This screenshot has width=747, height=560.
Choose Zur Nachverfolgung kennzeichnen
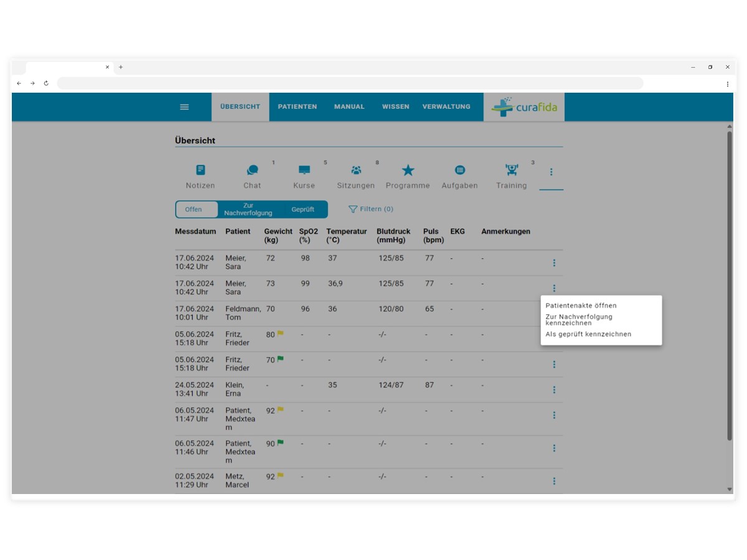[x=579, y=320]
